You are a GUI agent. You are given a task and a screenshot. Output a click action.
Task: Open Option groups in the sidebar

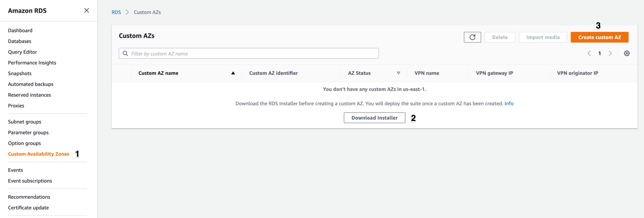point(24,143)
